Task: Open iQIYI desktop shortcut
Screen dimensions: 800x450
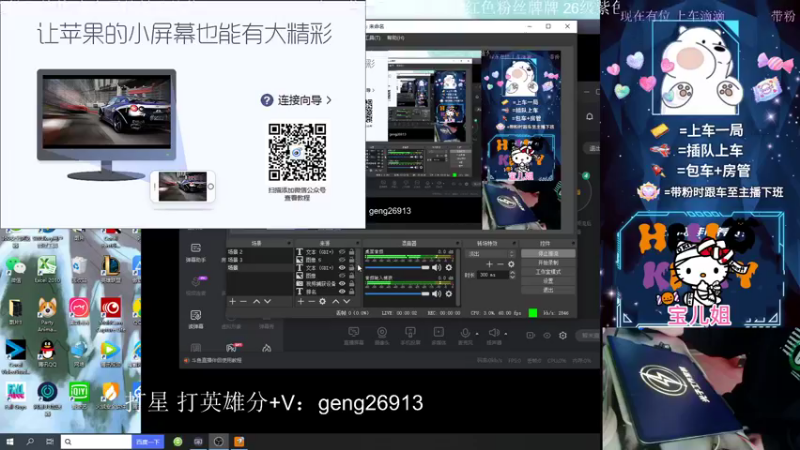Action: [x=79, y=396]
